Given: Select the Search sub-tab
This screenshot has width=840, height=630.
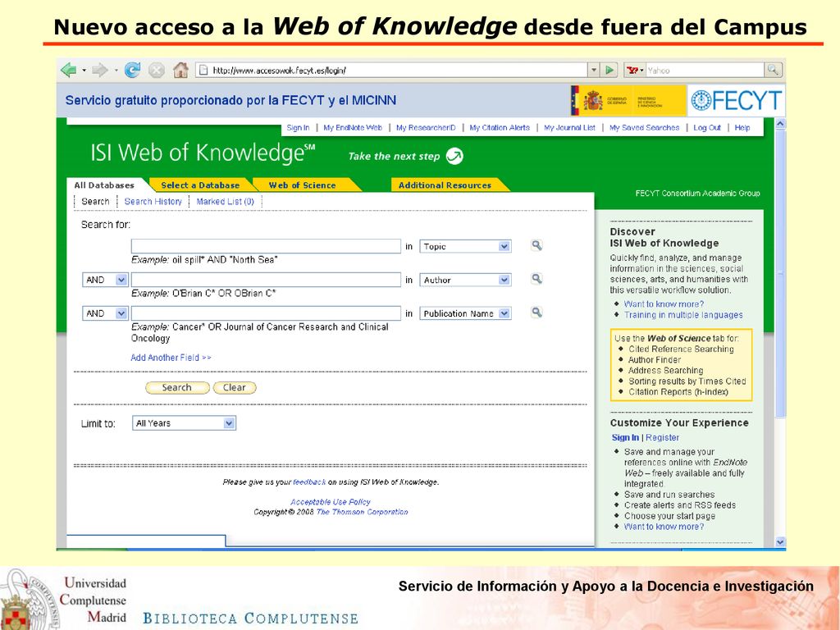Looking at the screenshot, I should click(95, 202).
